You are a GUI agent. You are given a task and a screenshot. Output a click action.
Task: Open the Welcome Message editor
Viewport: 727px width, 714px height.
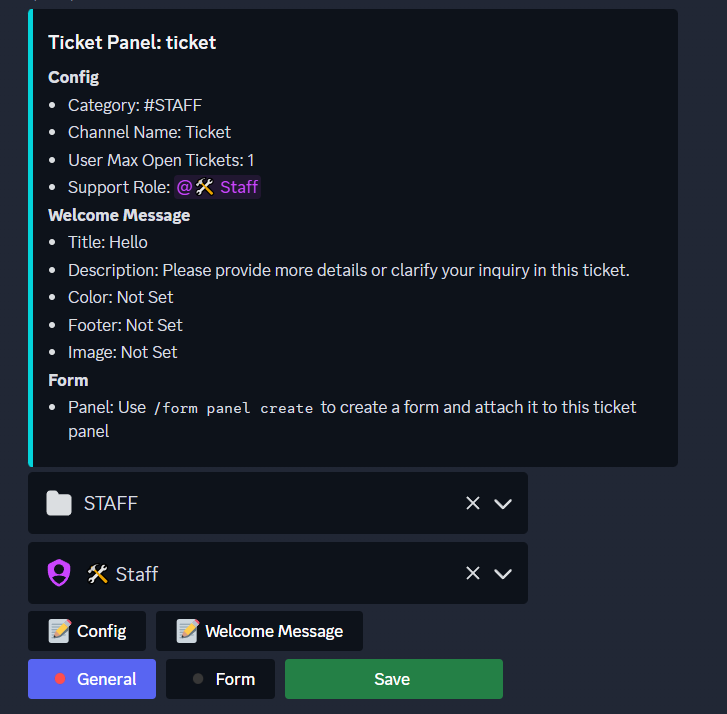259,631
